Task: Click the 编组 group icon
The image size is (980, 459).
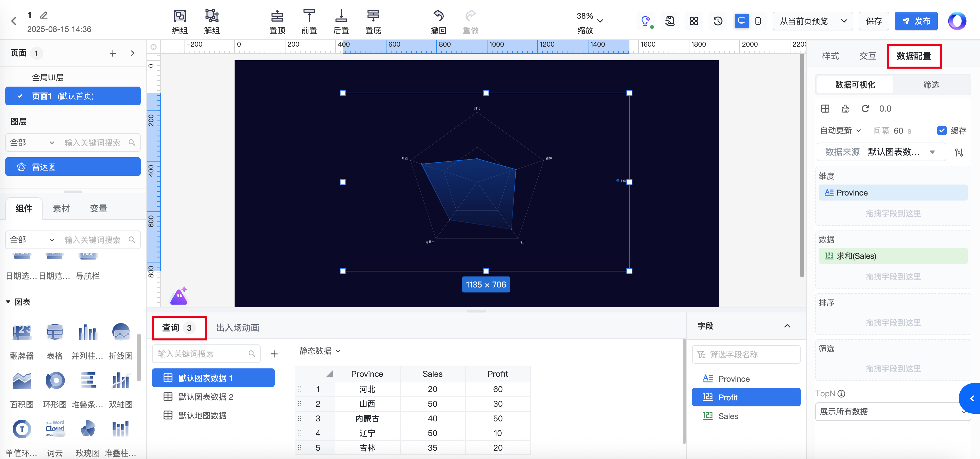Action: tap(180, 16)
